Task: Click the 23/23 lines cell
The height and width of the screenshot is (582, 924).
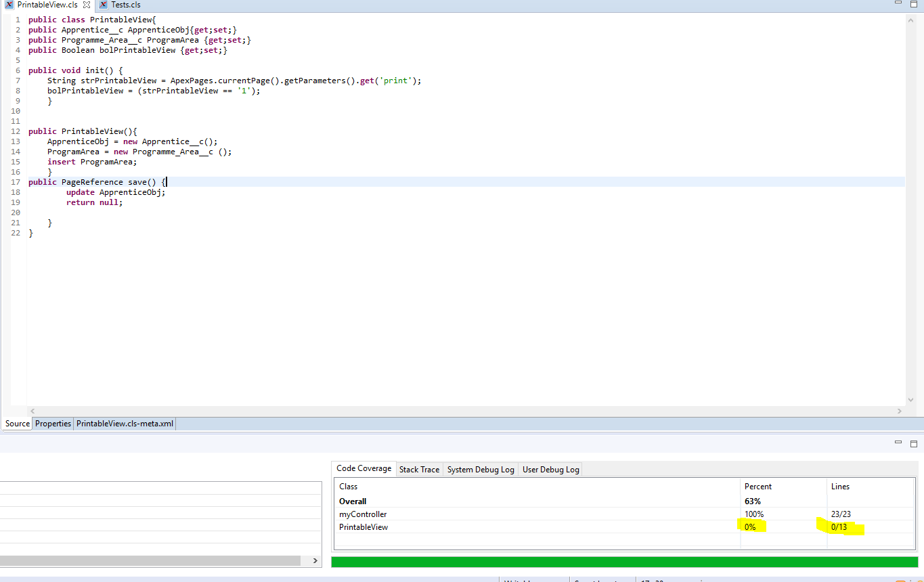Action: [842, 514]
